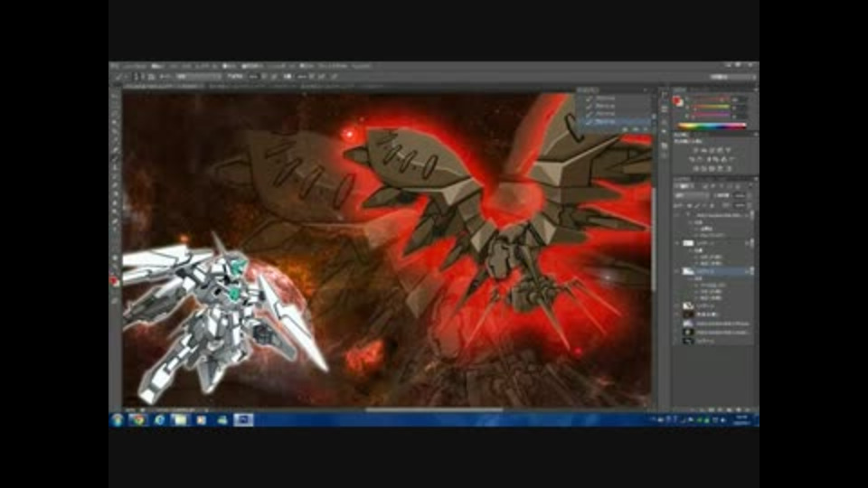The image size is (868, 488).
Task: Select the first item in the floating preset list
Action: point(618,98)
